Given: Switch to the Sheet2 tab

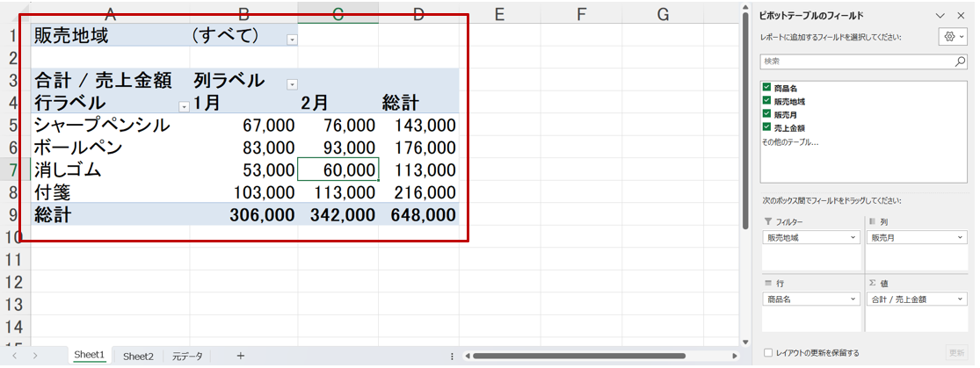Looking at the screenshot, I should (x=138, y=356).
